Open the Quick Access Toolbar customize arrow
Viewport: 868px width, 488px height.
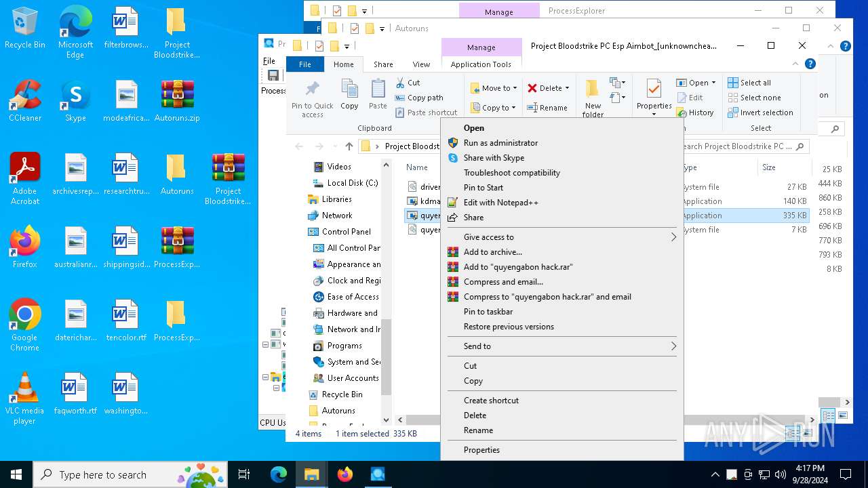click(x=347, y=46)
